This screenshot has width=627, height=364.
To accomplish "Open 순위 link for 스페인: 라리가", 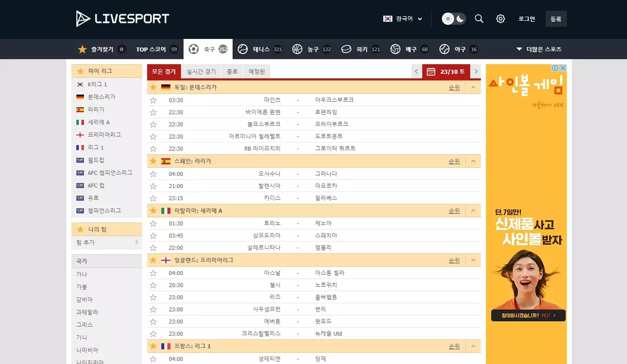I will [454, 161].
